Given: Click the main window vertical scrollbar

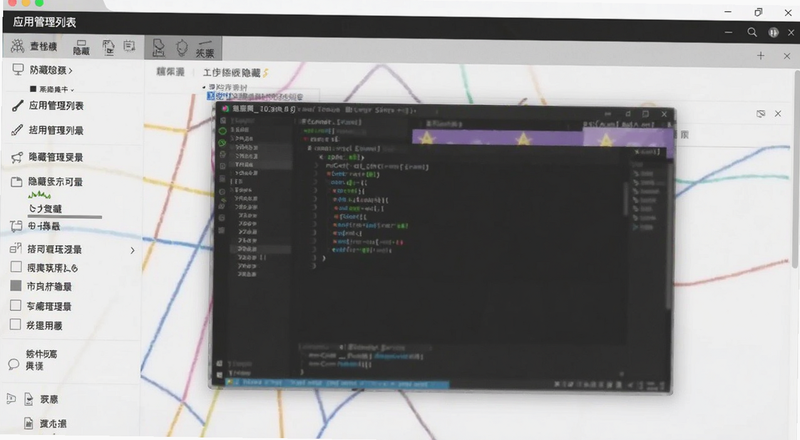Looking at the screenshot, I should [795, 168].
